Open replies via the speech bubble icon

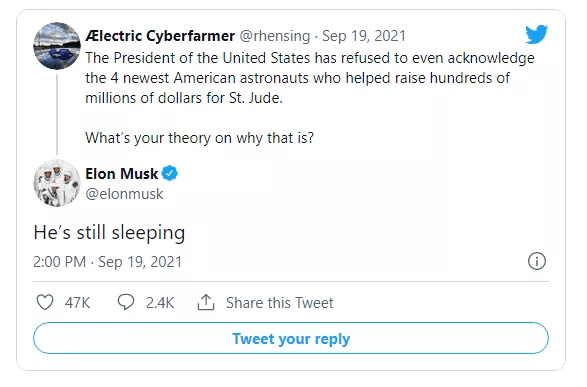[126, 302]
